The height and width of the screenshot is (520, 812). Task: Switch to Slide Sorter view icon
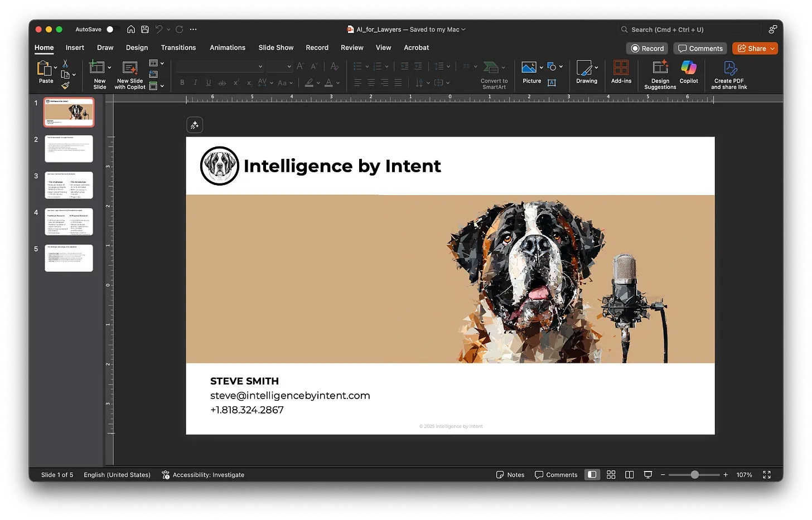tap(611, 475)
